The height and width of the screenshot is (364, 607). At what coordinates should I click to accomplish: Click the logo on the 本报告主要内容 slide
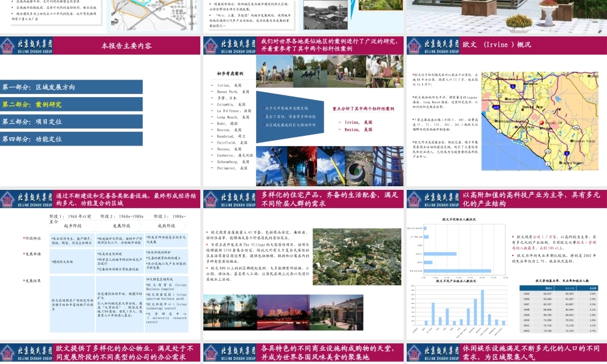pyautogui.click(x=26, y=45)
